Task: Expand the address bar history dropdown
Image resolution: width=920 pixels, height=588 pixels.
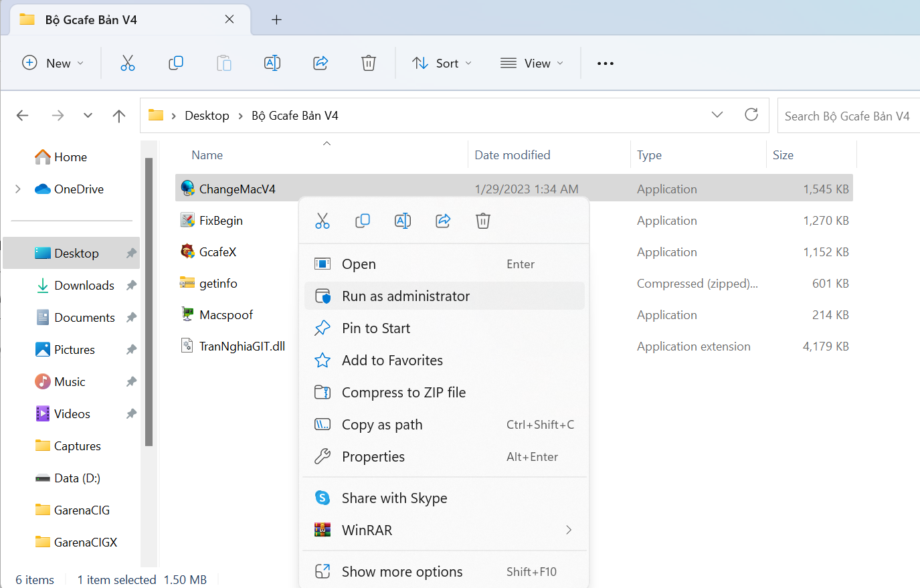Action: [x=717, y=114]
